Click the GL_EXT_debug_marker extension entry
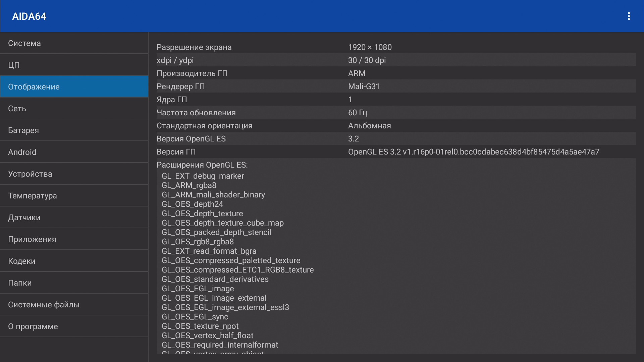 coord(203,176)
